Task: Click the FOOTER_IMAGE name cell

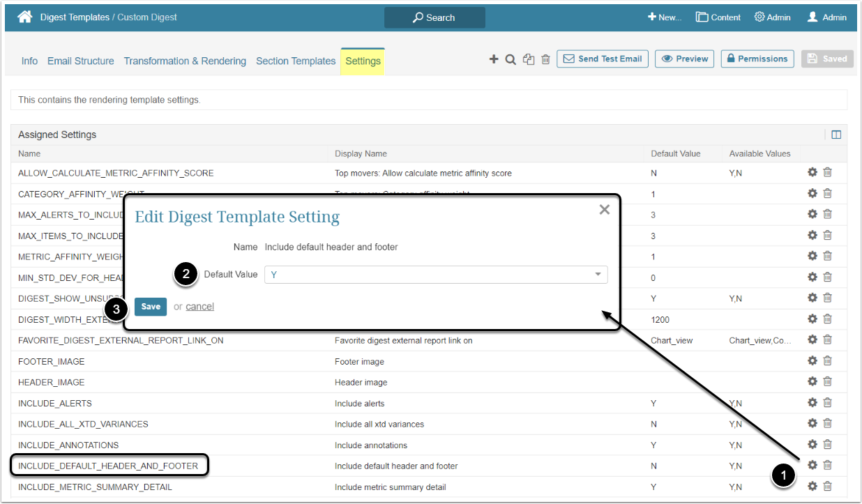Action: pyautogui.click(x=52, y=361)
